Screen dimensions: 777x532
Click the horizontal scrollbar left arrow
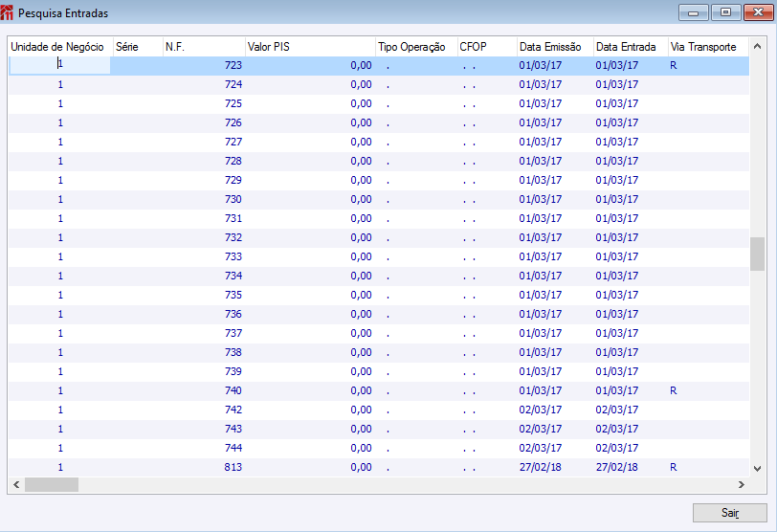[x=16, y=484]
